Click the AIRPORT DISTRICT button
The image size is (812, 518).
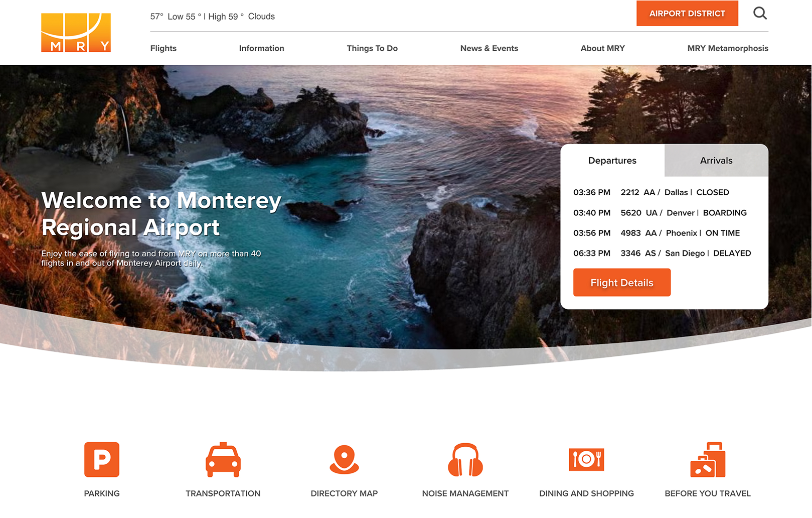coord(687,14)
